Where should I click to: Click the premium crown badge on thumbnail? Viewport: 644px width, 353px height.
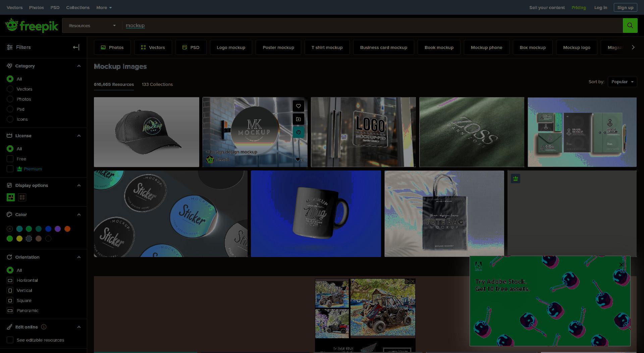[516, 179]
